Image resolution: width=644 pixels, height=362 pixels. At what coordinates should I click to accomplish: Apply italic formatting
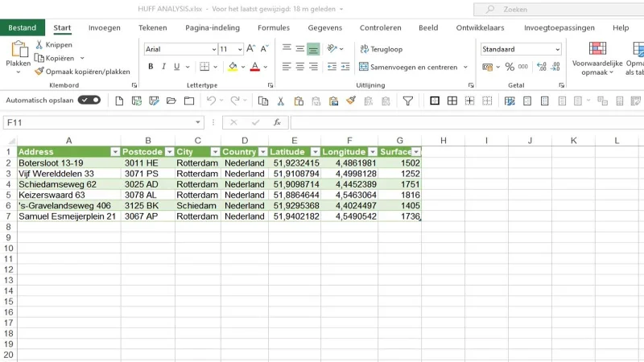(x=163, y=67)
